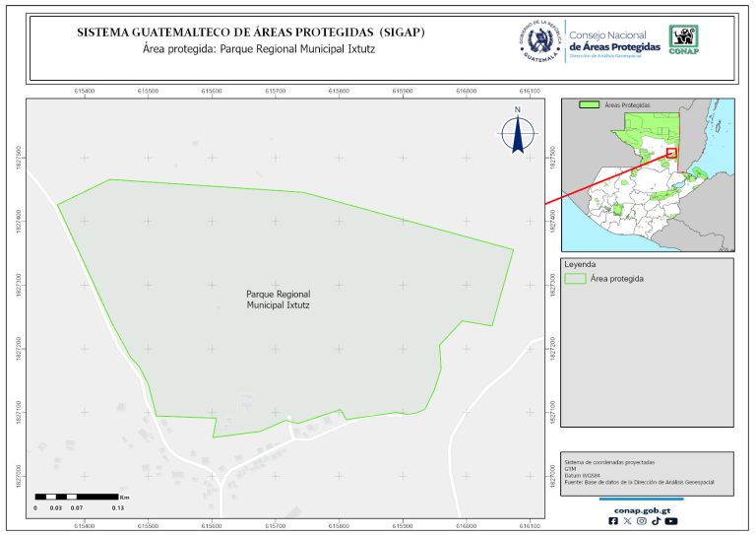The image size is (756, 535).
Task: Open the conap.gob.gt website link
Action: 642,509
